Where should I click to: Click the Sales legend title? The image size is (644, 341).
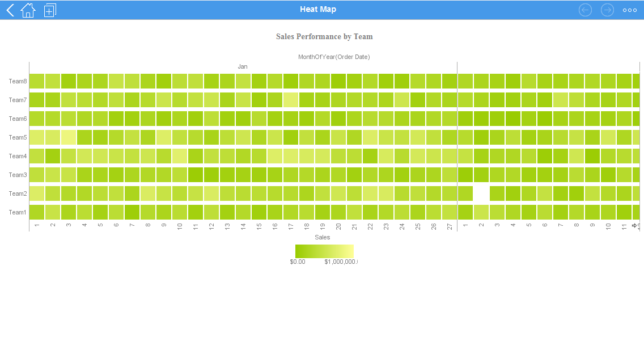322,237
